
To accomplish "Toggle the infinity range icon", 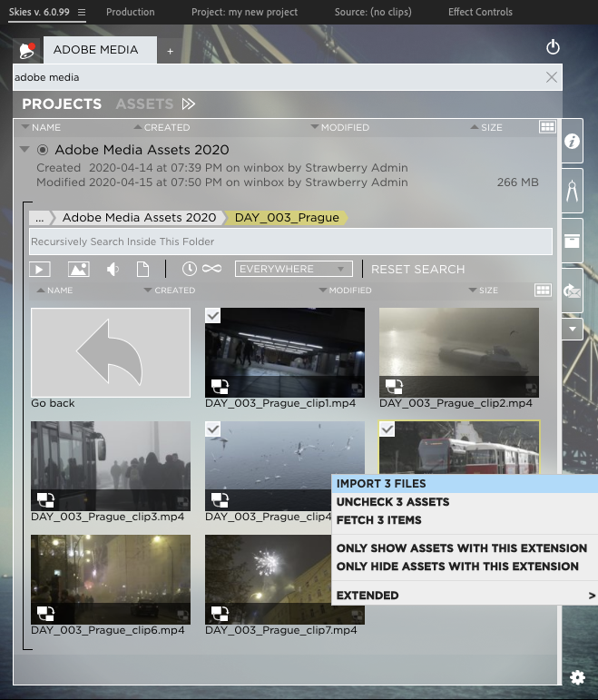I will pyautogui.click(x=211, y=269).
